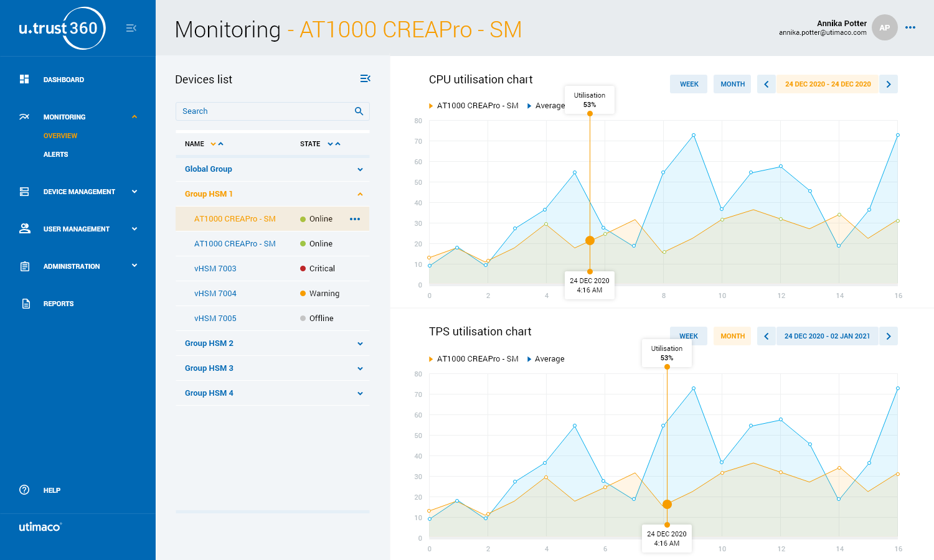This screenshot has width=934, height=560.
Task: Sort the STATE column descending
Action: (x=330, y=144)
